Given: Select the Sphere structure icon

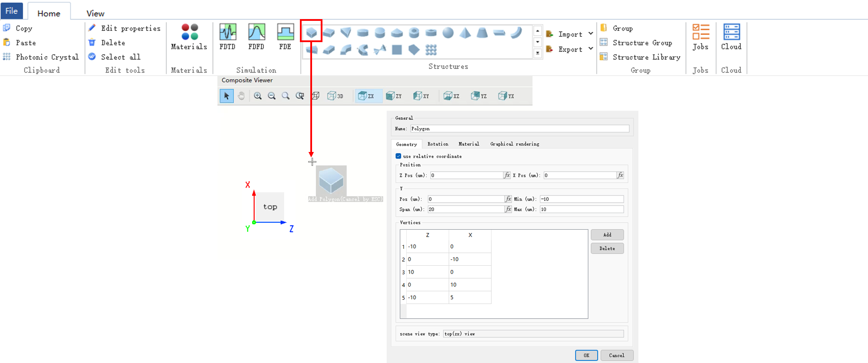Looking at the screenshot, I should pyautogui.click(x=448, y=33).
